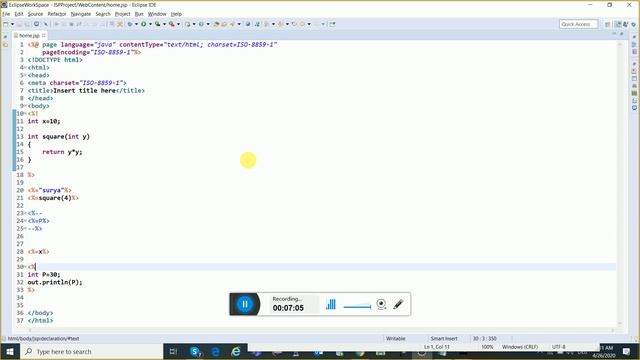This screenshot has width=640, height=360.
Task: Click the taskbar 'Type here to search' box
Action: coord(92,351)
